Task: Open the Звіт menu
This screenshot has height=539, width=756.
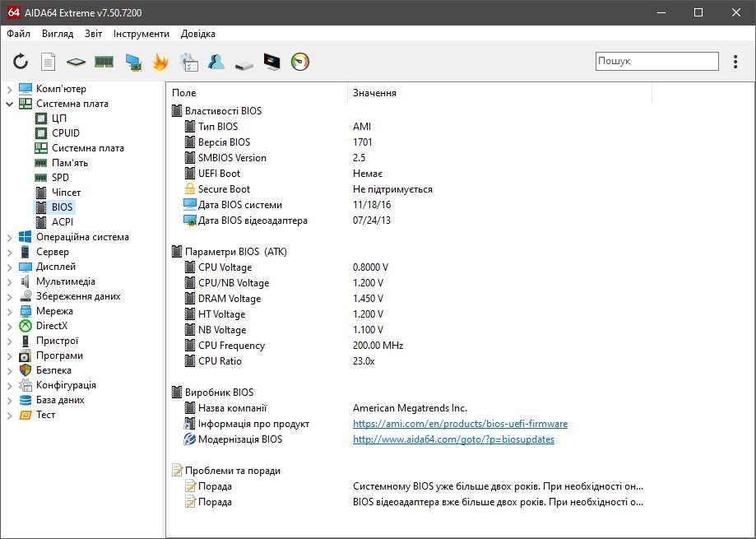Action: pyautogui.click(x=93, y=34)
